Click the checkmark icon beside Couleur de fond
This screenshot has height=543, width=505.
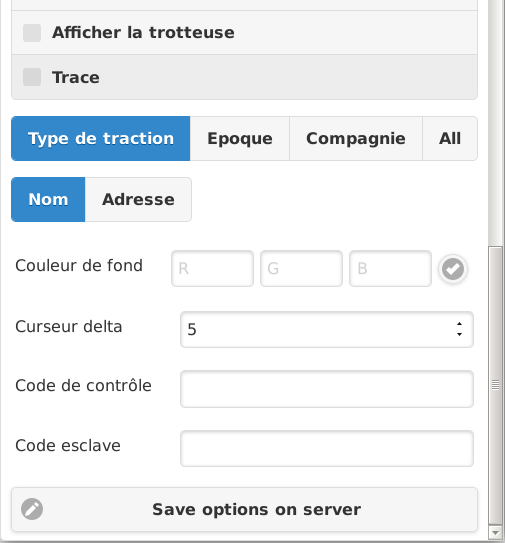click(x=453, y=269)
